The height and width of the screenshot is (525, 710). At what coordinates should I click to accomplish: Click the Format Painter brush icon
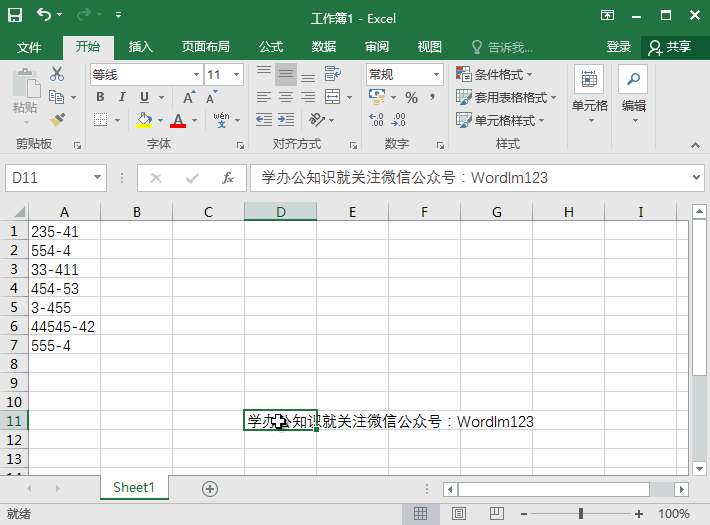coord(58,120)
